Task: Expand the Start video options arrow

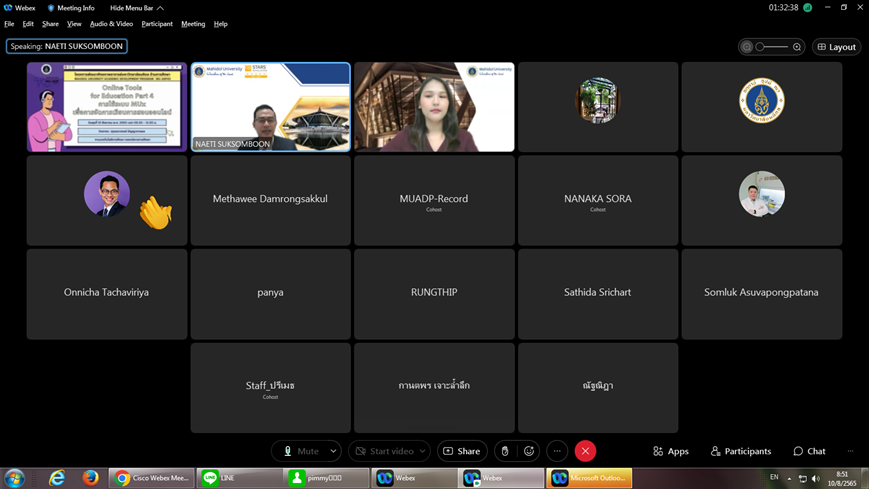Action: pyautogui.click(x=422, y=451)
